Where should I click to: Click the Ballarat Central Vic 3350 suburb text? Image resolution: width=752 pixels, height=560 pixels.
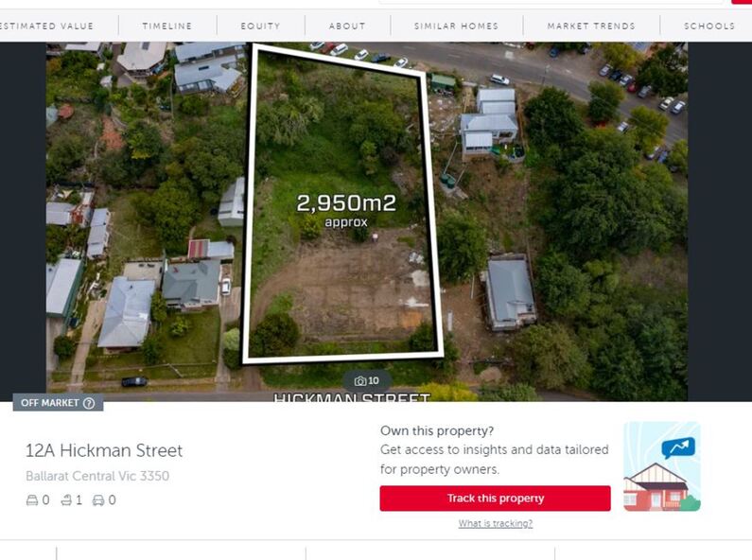[97, 476]
